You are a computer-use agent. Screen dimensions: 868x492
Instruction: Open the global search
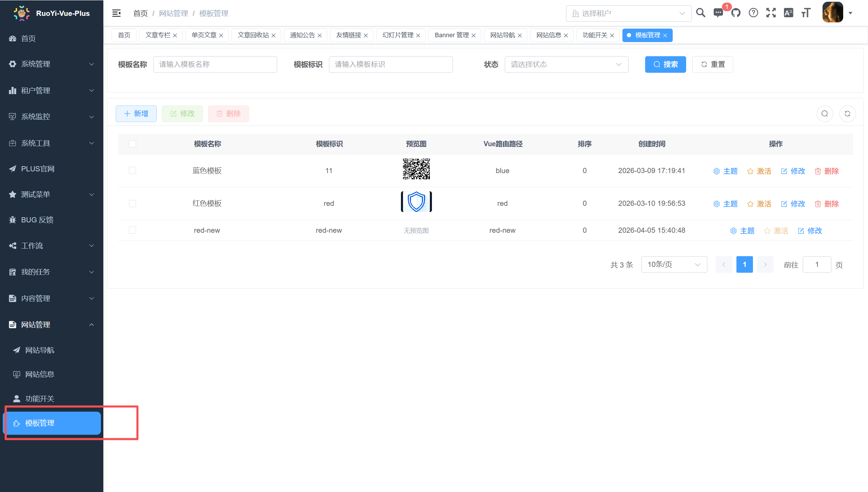click(701, 13)
